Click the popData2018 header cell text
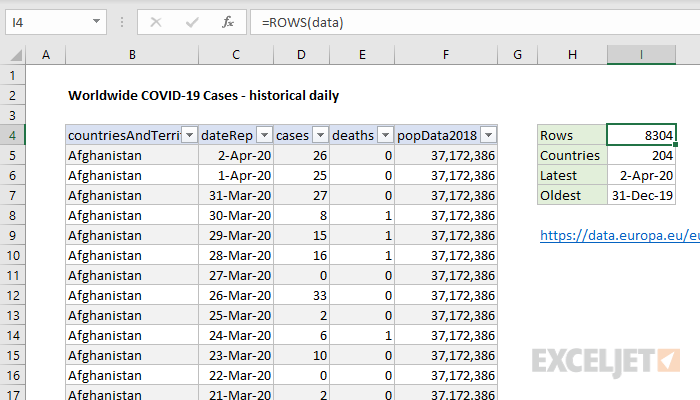Image resolution: width=700 pixels, height=400 pixels. click(437, 135)
